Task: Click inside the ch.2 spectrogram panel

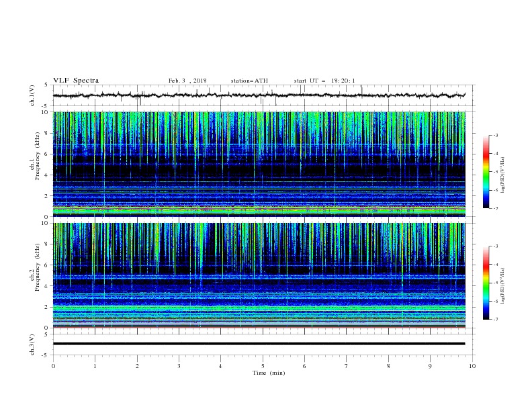Action: [259, 275]
